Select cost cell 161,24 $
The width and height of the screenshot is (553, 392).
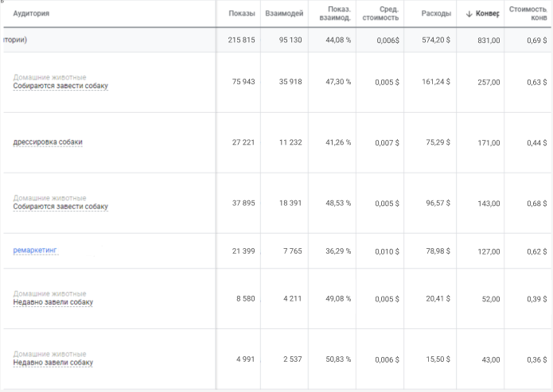pos(436,81)
